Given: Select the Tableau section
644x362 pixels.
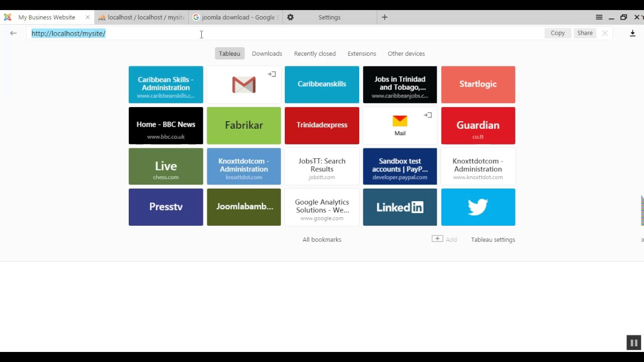Looking at the screenshot, I should 229,54.
